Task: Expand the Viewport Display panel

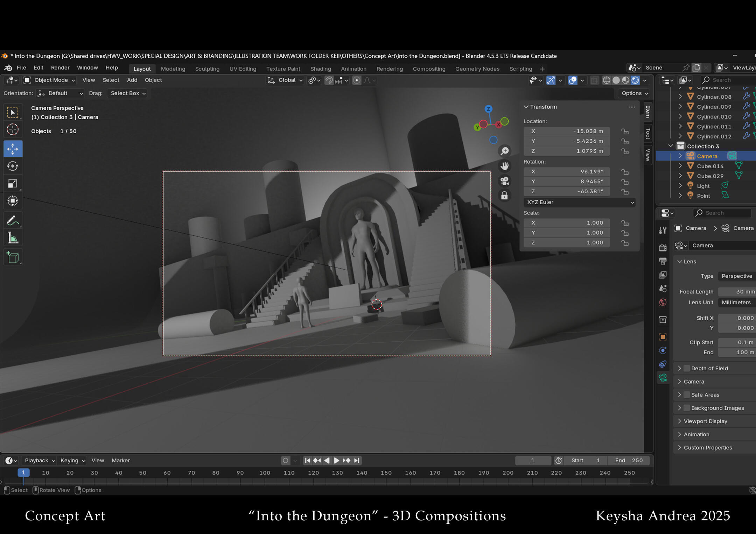Action: point(705,421)
